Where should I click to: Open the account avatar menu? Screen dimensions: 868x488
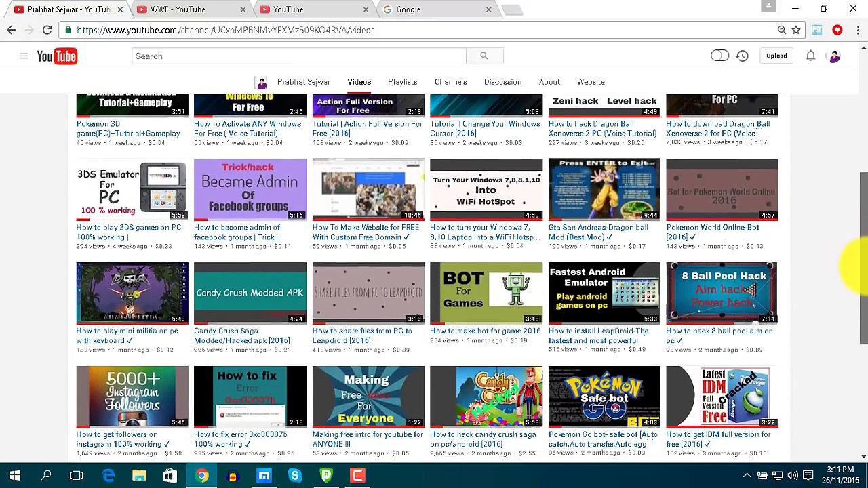tap(835, 56)
